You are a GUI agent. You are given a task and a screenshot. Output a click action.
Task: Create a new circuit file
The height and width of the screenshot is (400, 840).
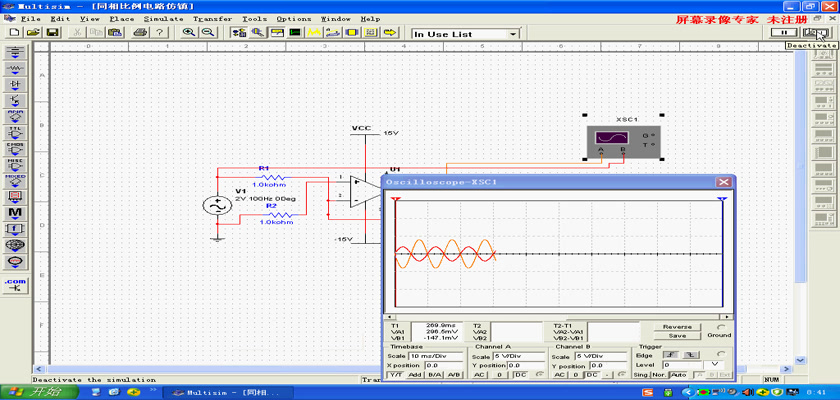tap(14, 33)
